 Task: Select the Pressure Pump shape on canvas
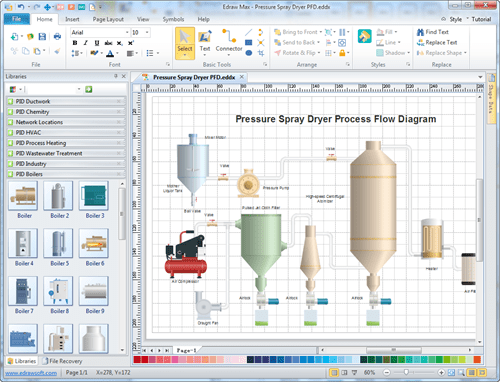tap(248, 183)
